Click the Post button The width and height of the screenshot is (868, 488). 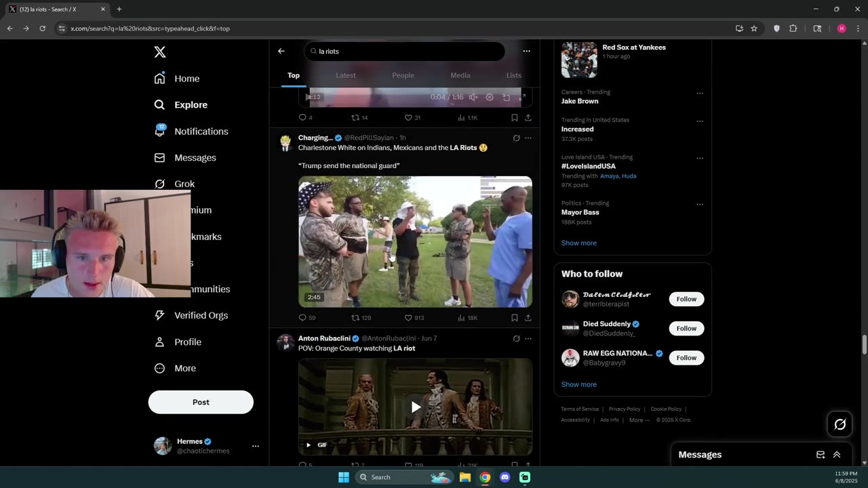tap(201, 402)
